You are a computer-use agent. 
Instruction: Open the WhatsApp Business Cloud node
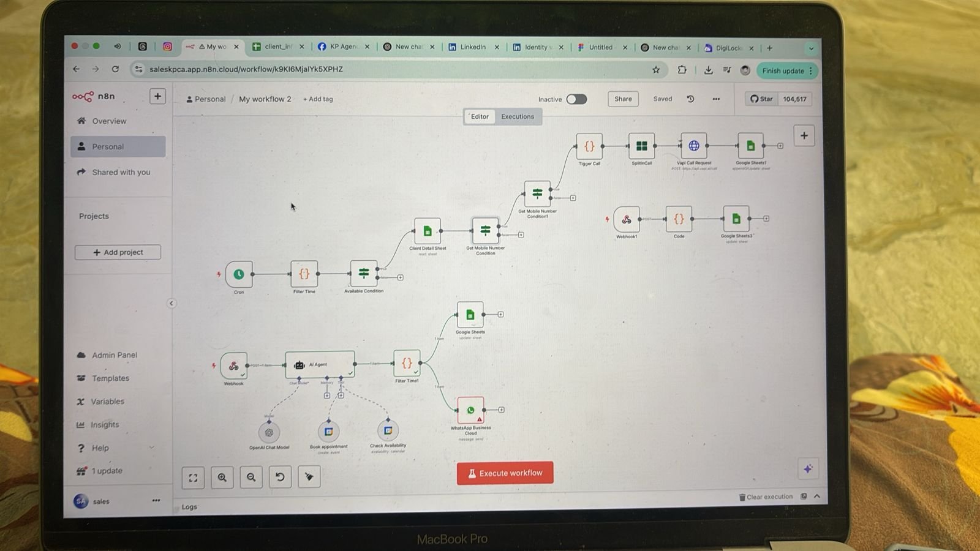pyautogui.click(x=470, y=410)
